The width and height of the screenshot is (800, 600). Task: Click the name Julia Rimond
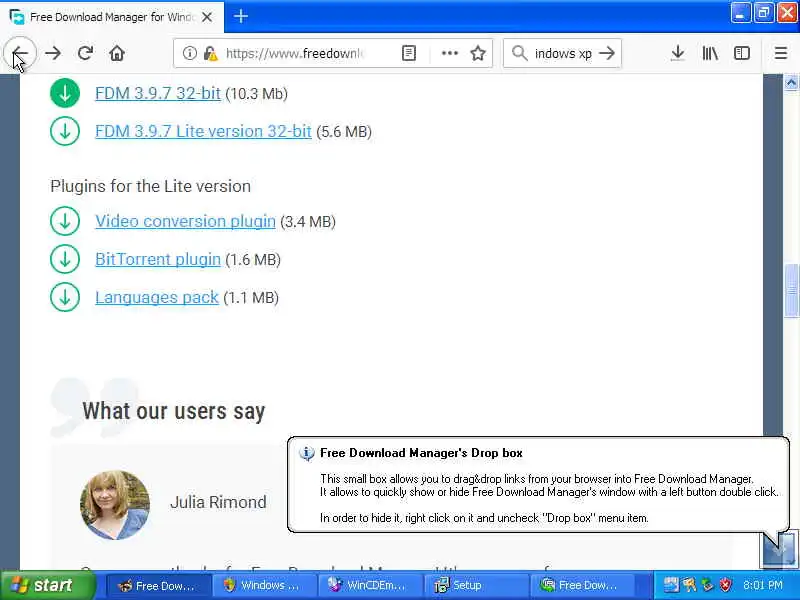(218, 502)
